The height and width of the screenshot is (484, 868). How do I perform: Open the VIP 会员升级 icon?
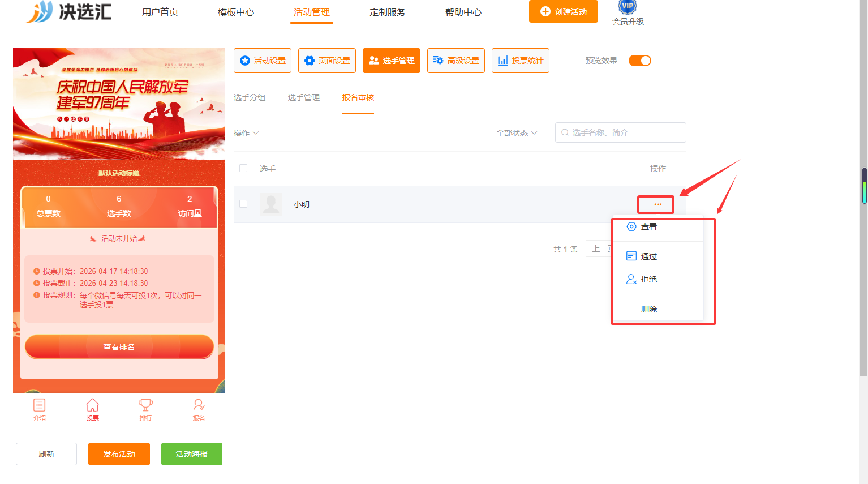628,12
